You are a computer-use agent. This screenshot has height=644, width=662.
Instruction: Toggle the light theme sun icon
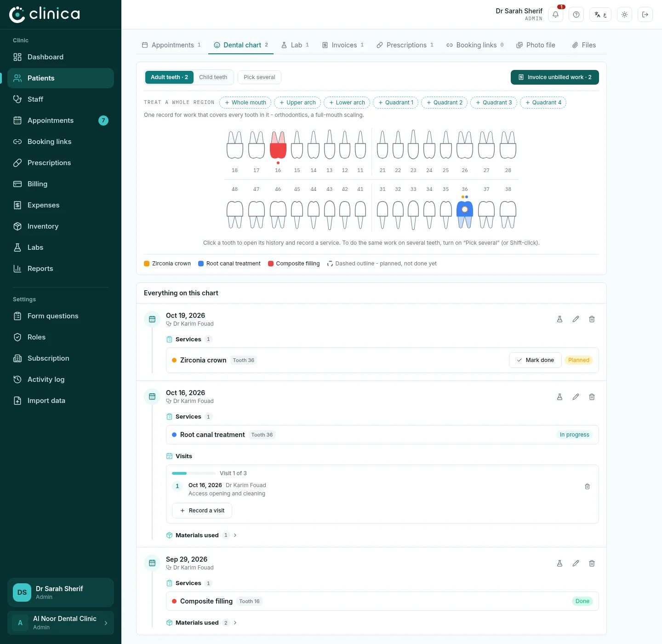624,15
